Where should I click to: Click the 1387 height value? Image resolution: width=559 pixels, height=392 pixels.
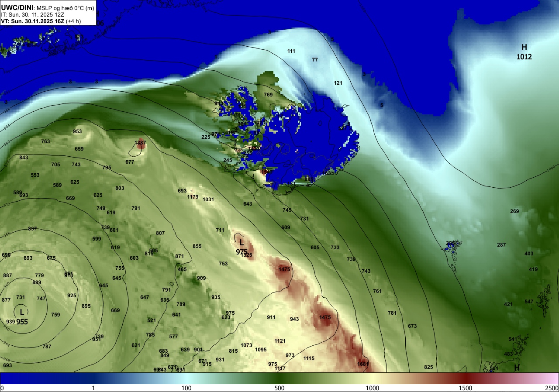tap(140, 143)
